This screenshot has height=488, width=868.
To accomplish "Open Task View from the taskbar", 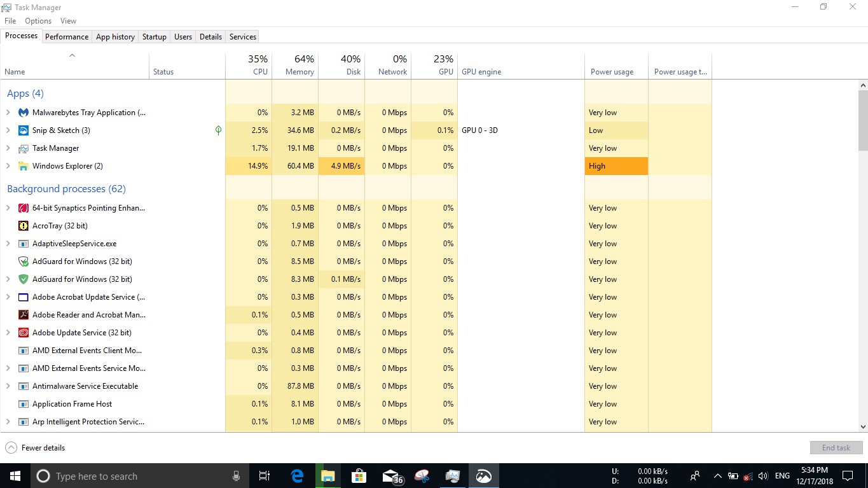I will [x=265, y=476].
